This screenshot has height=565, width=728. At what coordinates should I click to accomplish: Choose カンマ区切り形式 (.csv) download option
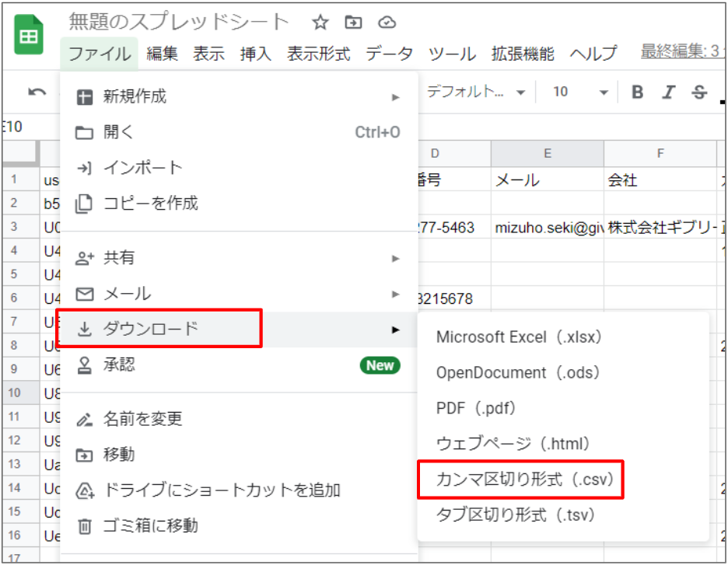click(520, 480)
